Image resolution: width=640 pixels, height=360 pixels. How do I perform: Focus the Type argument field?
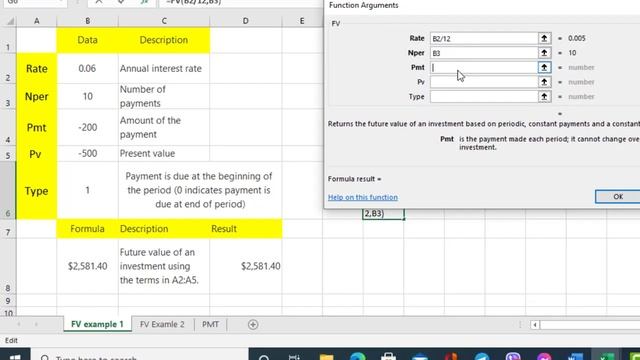tap(484, 97)
